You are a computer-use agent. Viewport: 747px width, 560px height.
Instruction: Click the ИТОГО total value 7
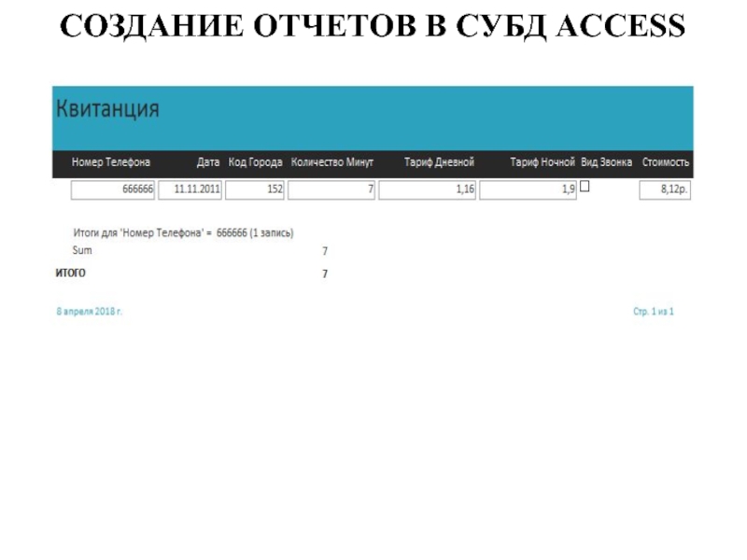coord(325,273)
